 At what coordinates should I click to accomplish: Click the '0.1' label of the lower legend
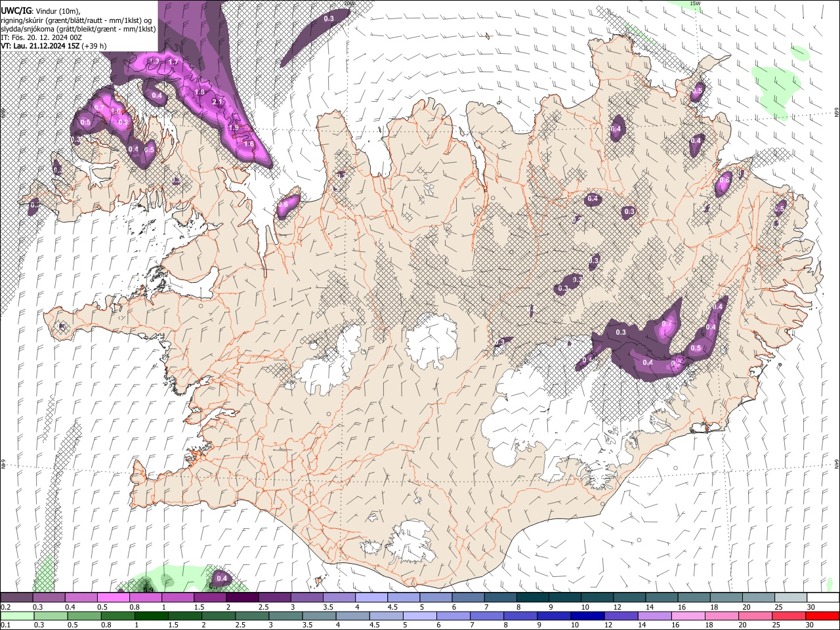(5, 625)
